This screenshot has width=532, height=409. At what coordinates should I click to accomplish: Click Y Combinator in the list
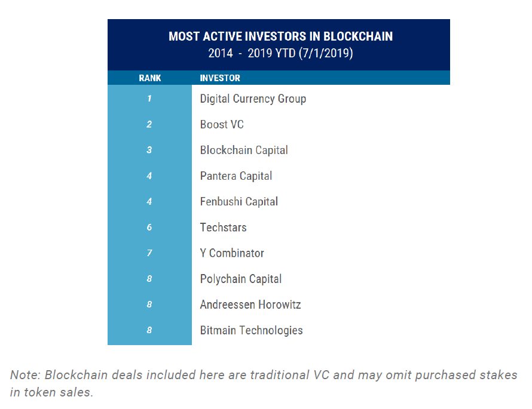coord(232,253)
